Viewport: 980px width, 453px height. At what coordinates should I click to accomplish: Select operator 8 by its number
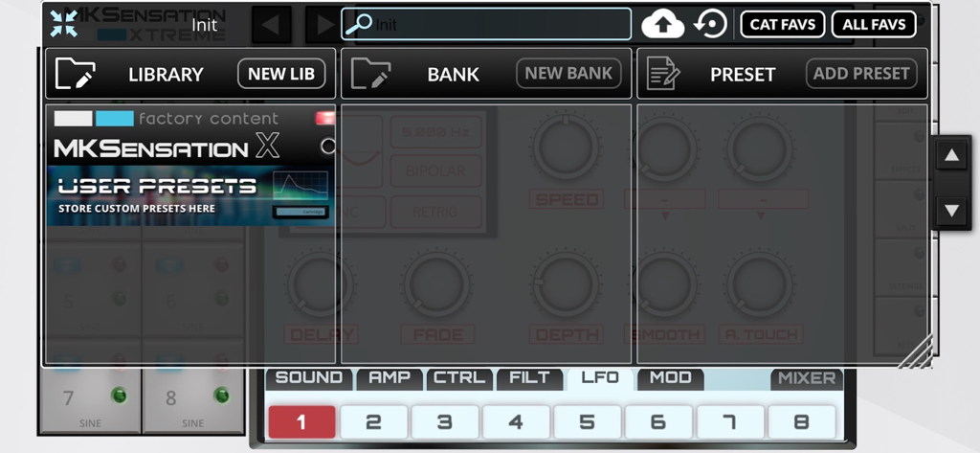tap(170, 398)
